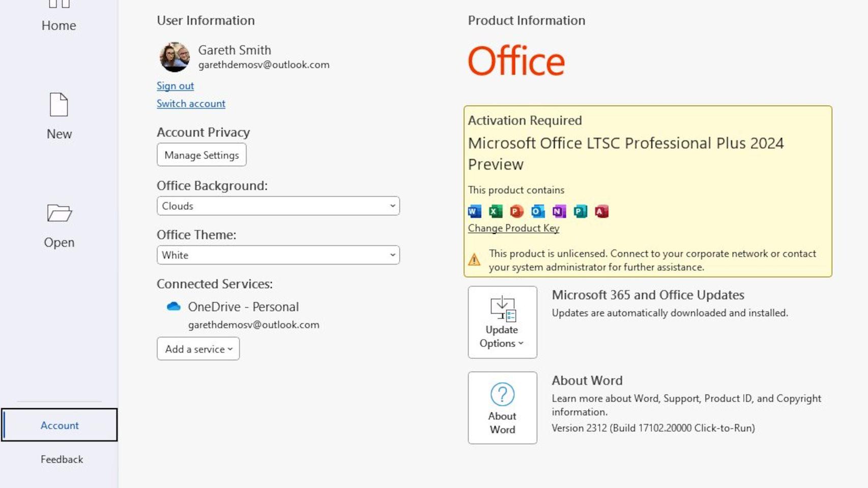The width and height of the screenshot is (868, 488).
Task: Click the OneDrive cloud icon
Action: 173,307
